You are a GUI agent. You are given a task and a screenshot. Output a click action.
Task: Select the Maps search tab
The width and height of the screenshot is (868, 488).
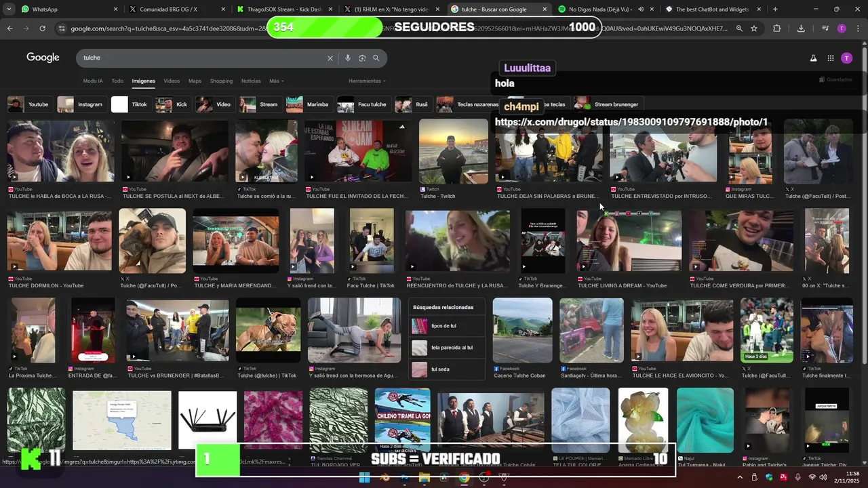tap(195, 81)
